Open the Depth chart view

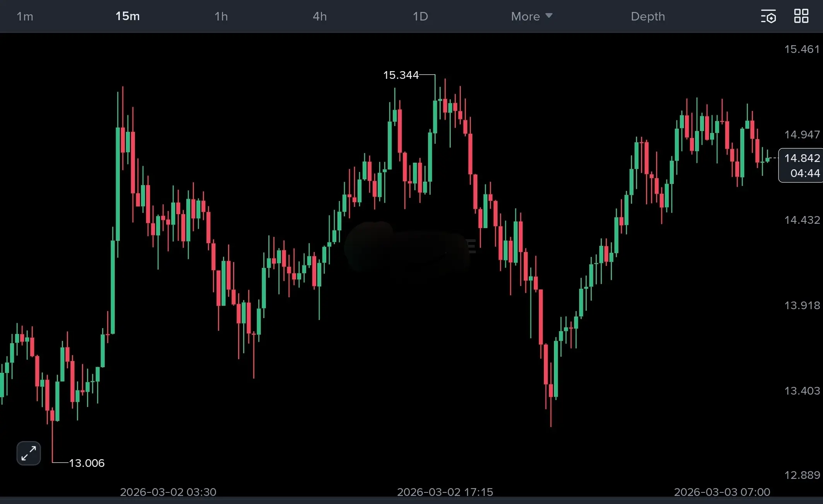point(648,16)
